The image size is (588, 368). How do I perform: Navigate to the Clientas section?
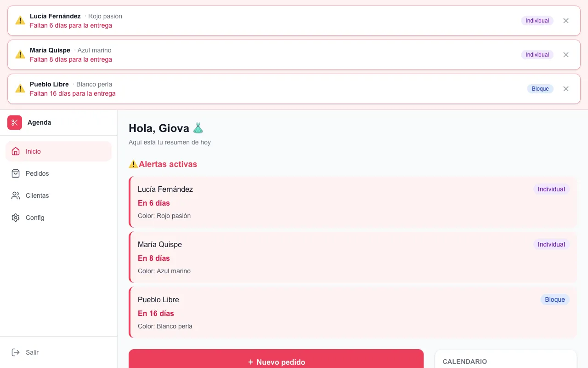[37, 195]
